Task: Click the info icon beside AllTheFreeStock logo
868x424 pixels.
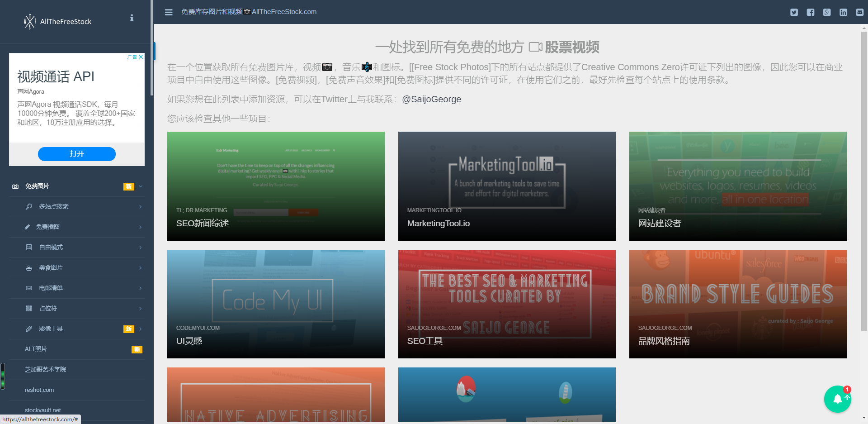Action: (132, 18)
